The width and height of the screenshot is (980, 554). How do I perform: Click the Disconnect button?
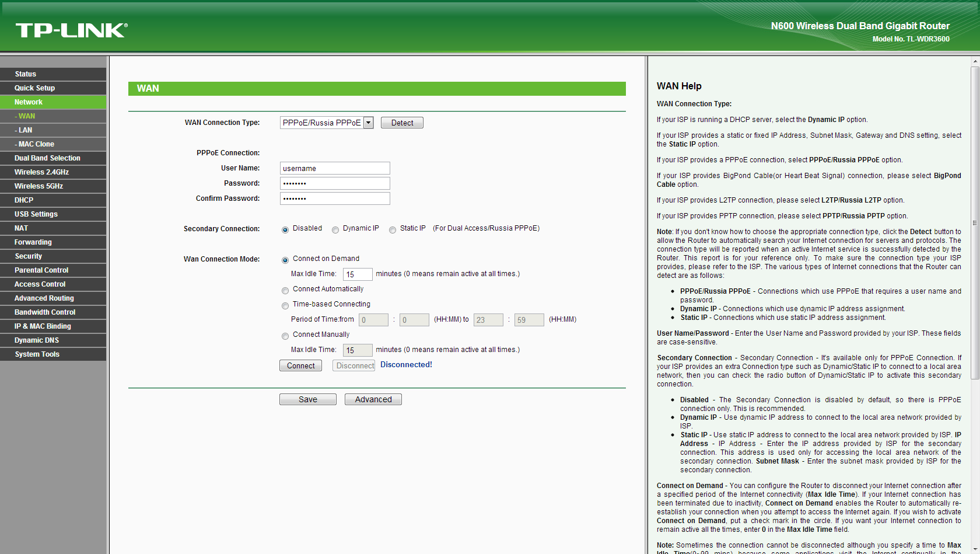click(x=354, y=365)
